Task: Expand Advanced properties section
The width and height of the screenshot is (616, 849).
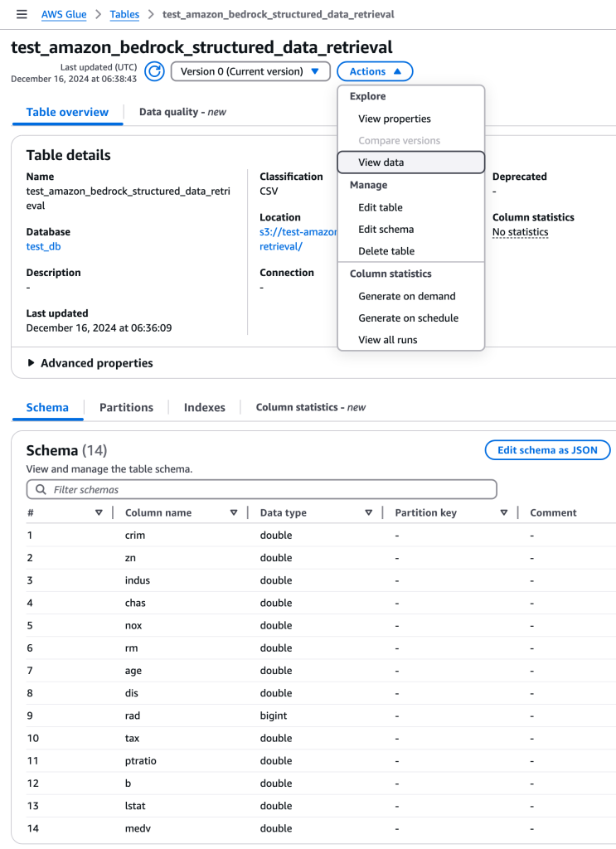Action: click(x=90, y=363)
